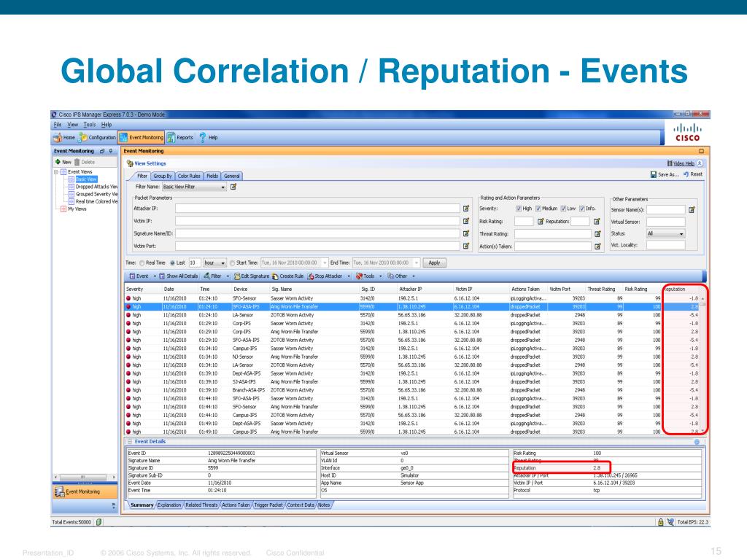Click the Virtual Sensor input field

[x=665, y=222]
